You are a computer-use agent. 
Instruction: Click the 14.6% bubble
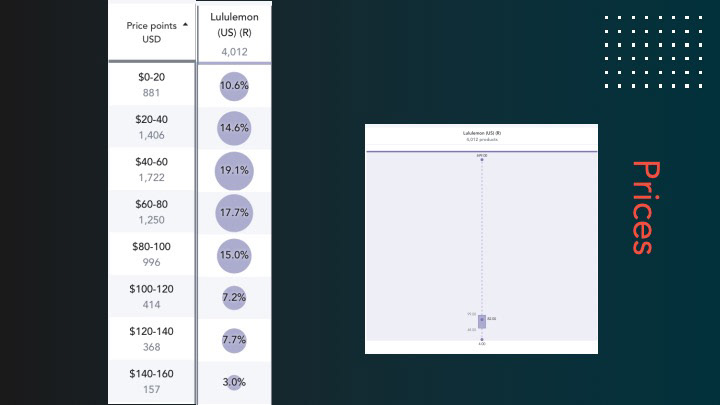[x=234, y=128]
